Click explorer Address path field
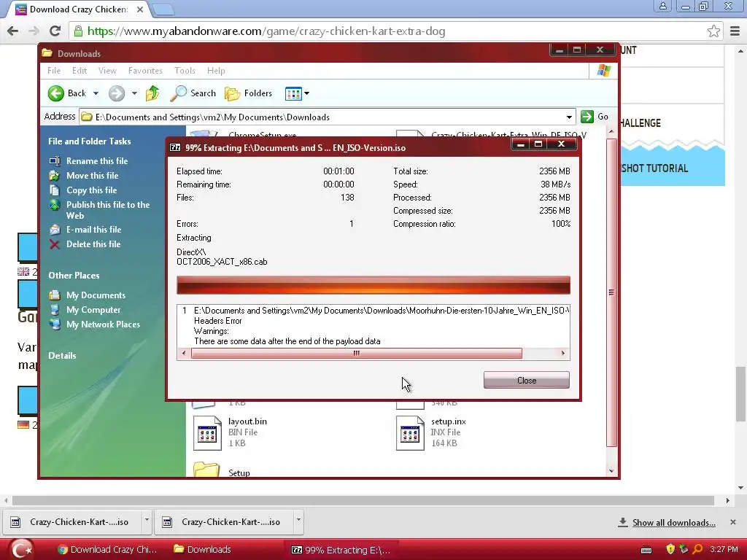The width and height of the screenshot is (747, 560). 328,117
